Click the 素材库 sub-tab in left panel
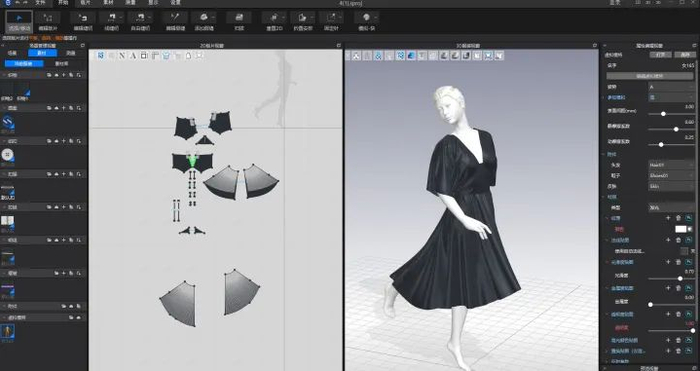700x371 pixels. [x=62, y=64]
